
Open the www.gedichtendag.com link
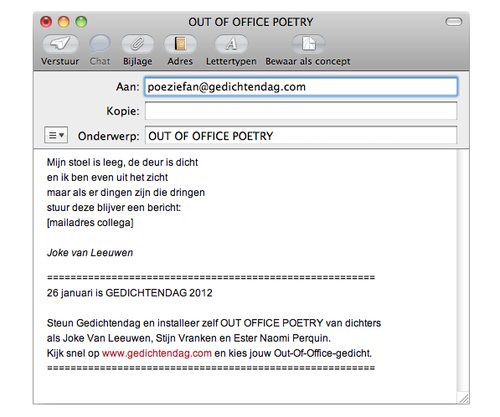click(x=157, y=353)
